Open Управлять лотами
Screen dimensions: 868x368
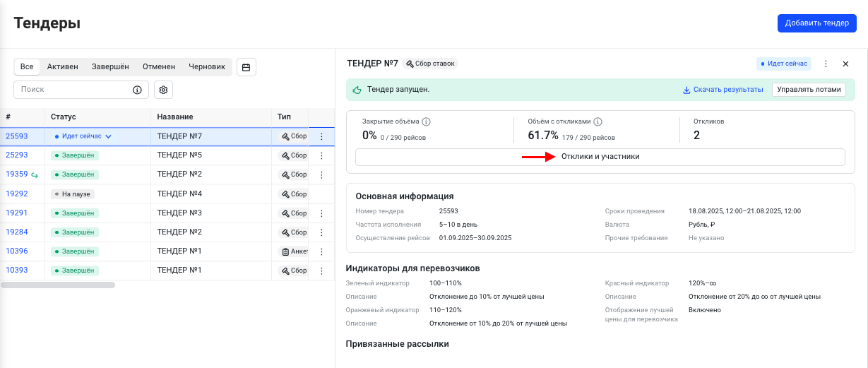809,90
